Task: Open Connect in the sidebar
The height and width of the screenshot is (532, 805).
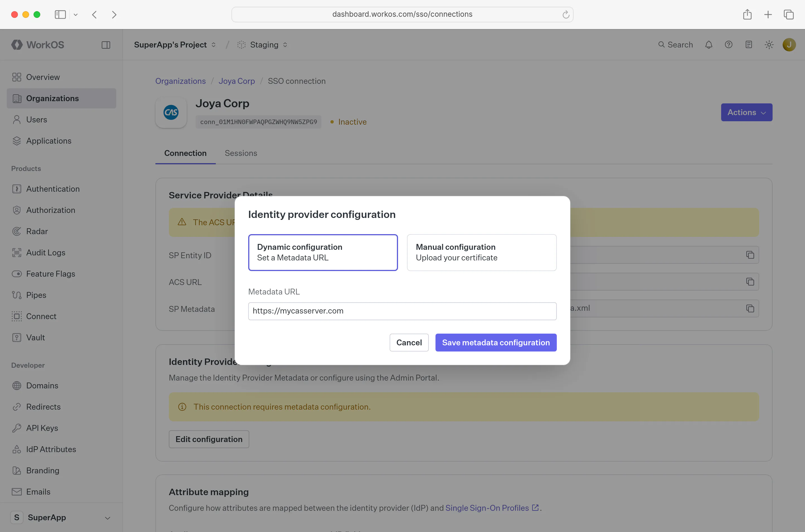Action: click(61, 316)
